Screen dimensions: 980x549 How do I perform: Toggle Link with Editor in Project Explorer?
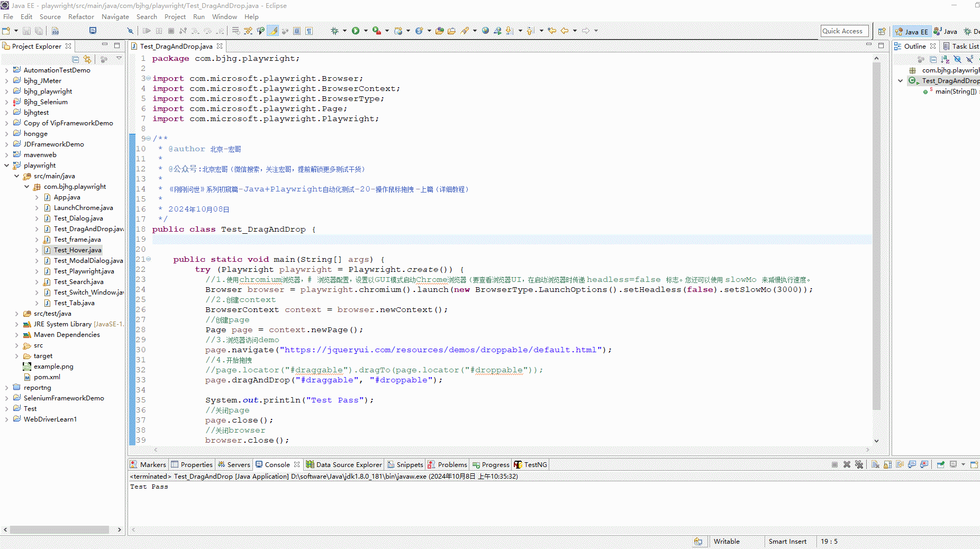pos(87,59)
